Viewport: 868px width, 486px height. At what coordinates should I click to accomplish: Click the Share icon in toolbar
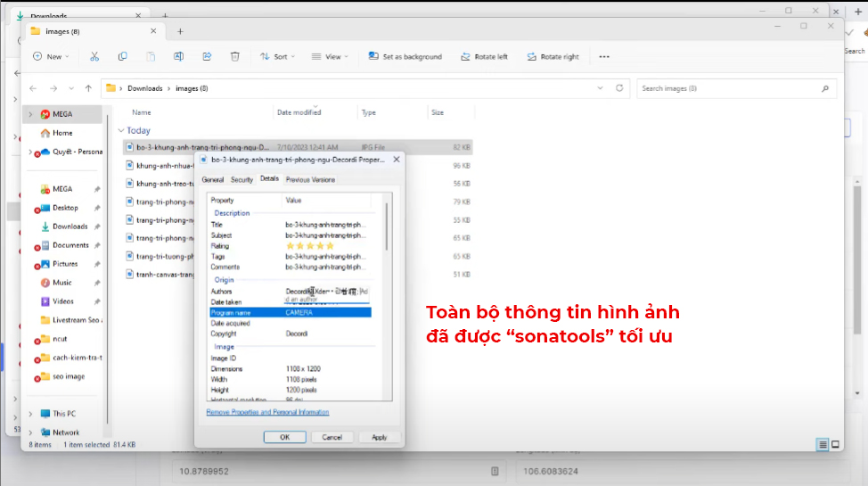point(207,56)
